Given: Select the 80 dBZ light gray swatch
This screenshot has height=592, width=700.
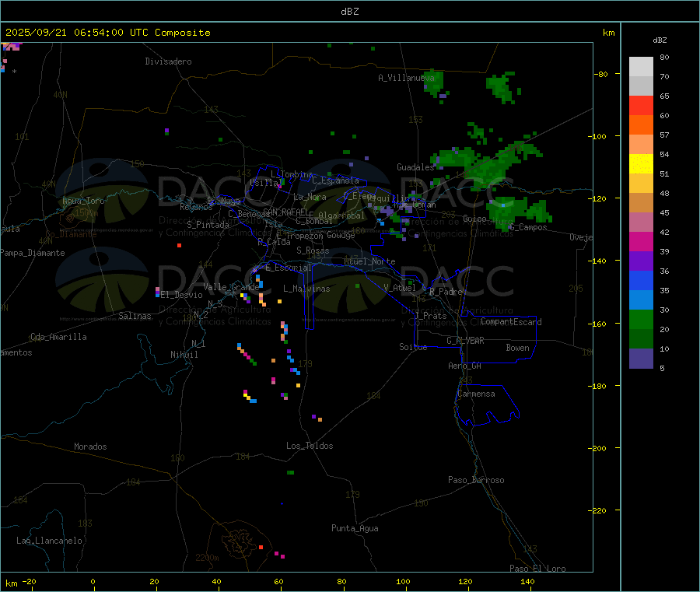Looking at the screenshot, I should pos(641,67).
